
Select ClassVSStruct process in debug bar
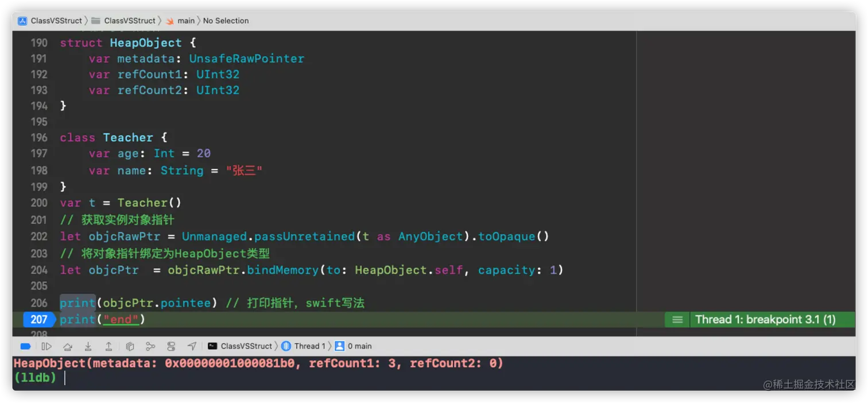click(x=246, y=346)
